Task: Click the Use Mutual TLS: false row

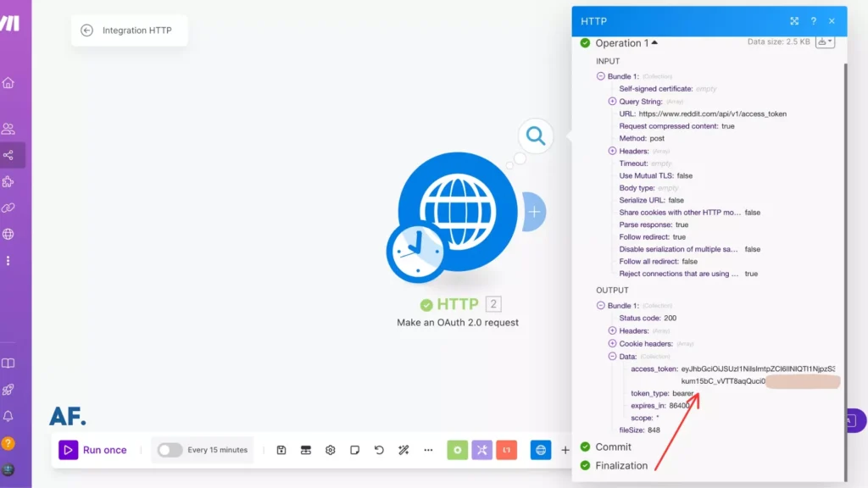Action: [655, 175]
